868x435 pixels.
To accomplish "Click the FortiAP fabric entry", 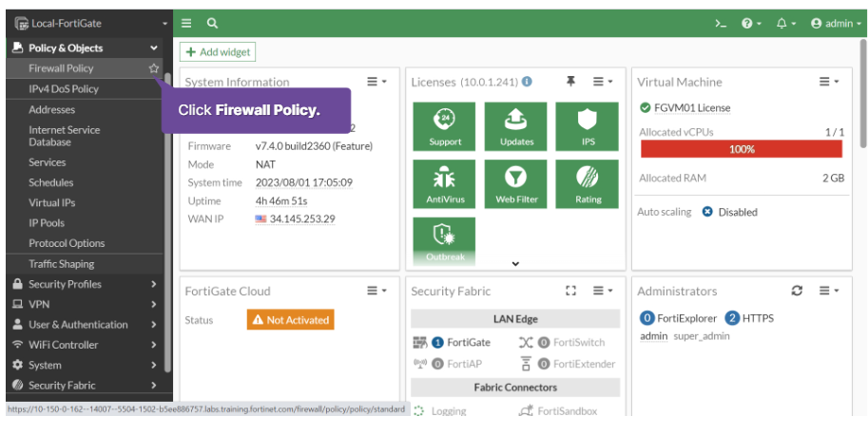I will coord(448,365).
